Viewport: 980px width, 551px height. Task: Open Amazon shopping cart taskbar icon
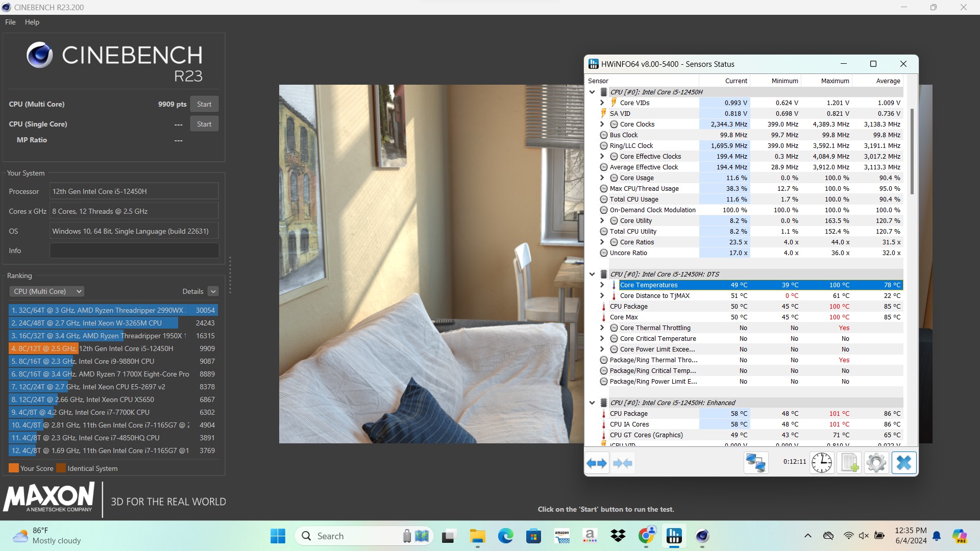(562, 536)
